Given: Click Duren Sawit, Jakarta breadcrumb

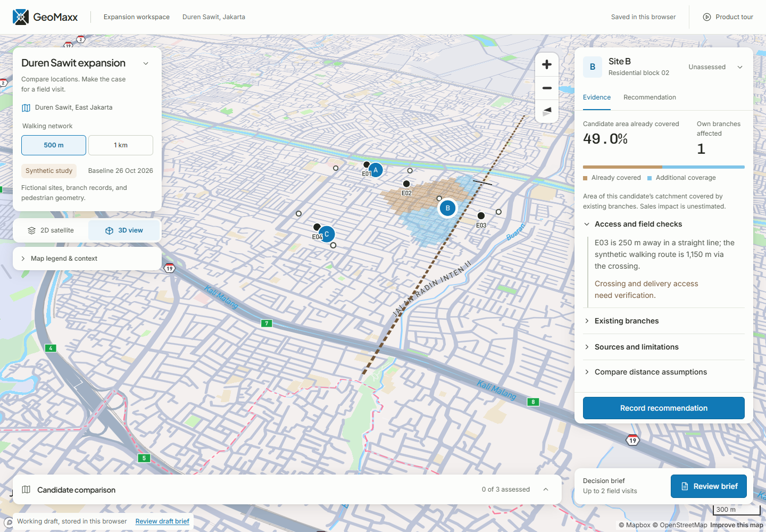Looking at the screenshot, I should click(x=214, y=17).
